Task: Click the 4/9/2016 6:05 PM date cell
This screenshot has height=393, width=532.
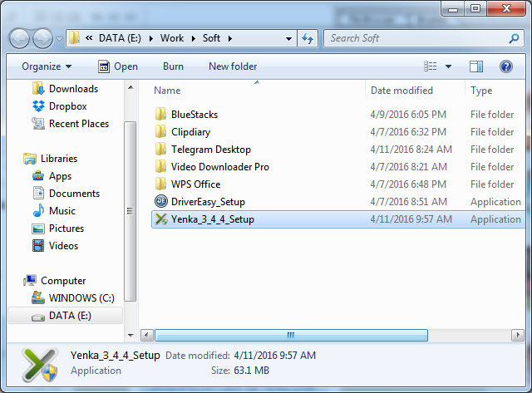Action: (408, 115)
